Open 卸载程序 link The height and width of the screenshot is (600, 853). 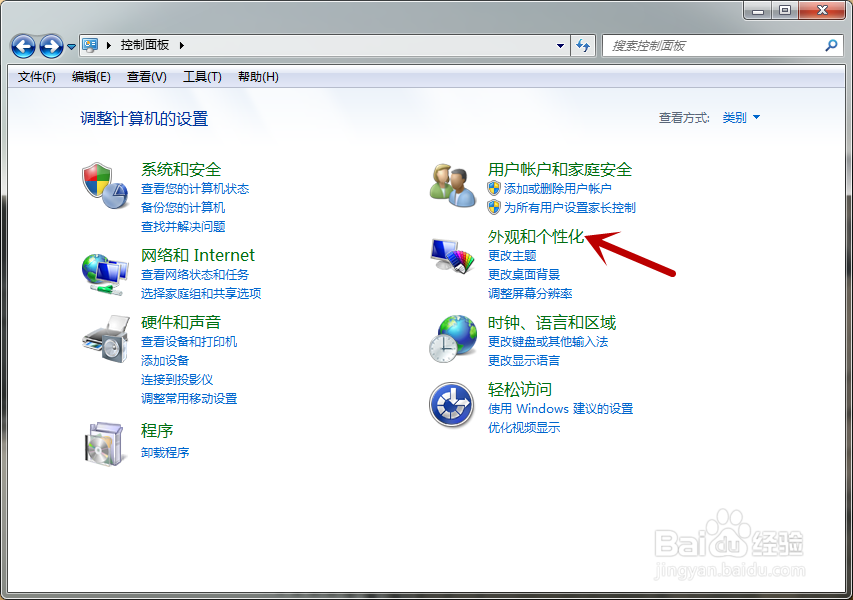click(165, 453)
